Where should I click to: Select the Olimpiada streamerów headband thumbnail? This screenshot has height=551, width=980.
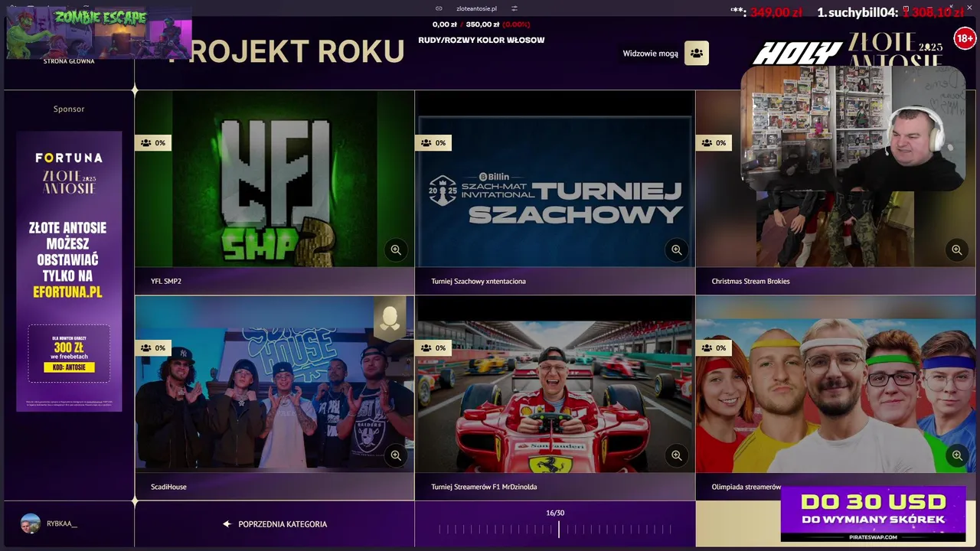click(835, 384)
